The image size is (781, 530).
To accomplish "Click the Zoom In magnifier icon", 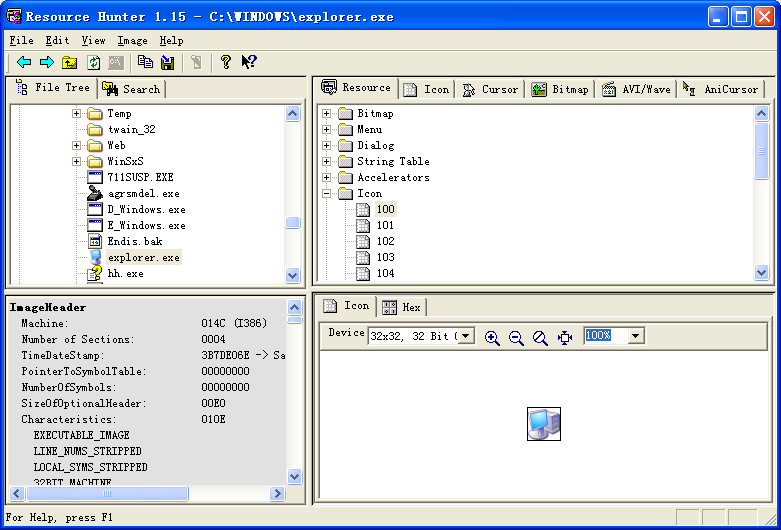I will (492, 338).
